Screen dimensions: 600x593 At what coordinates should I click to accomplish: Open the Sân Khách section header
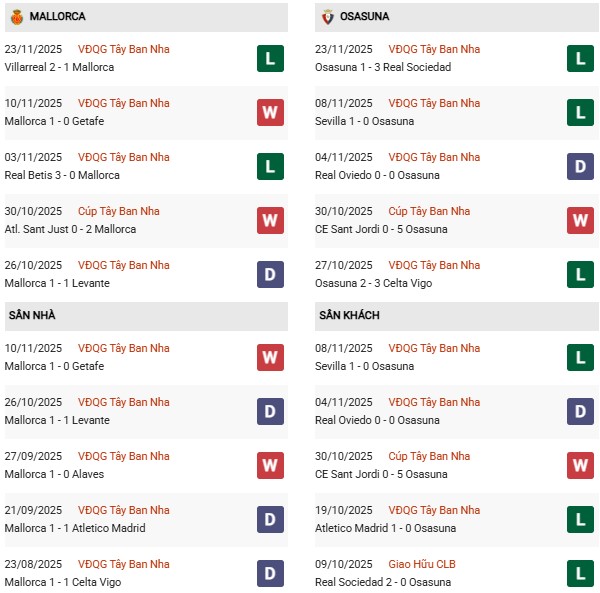click(349, 316)
